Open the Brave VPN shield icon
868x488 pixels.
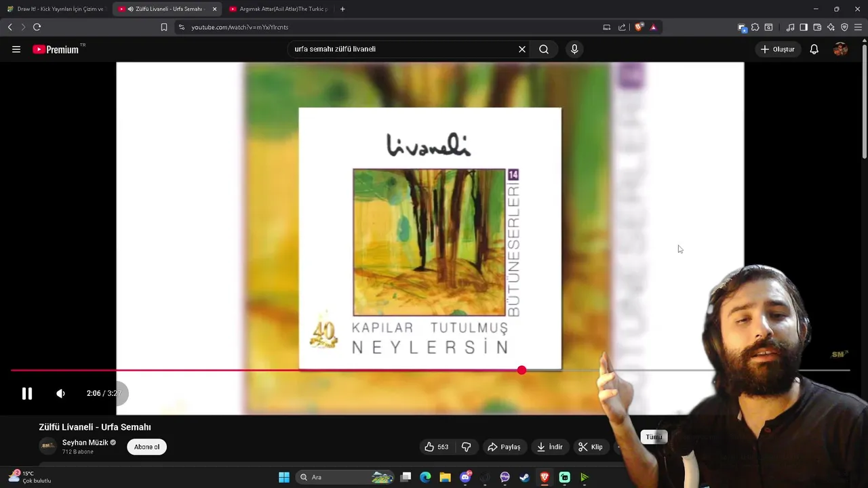(x=844, y=27)
